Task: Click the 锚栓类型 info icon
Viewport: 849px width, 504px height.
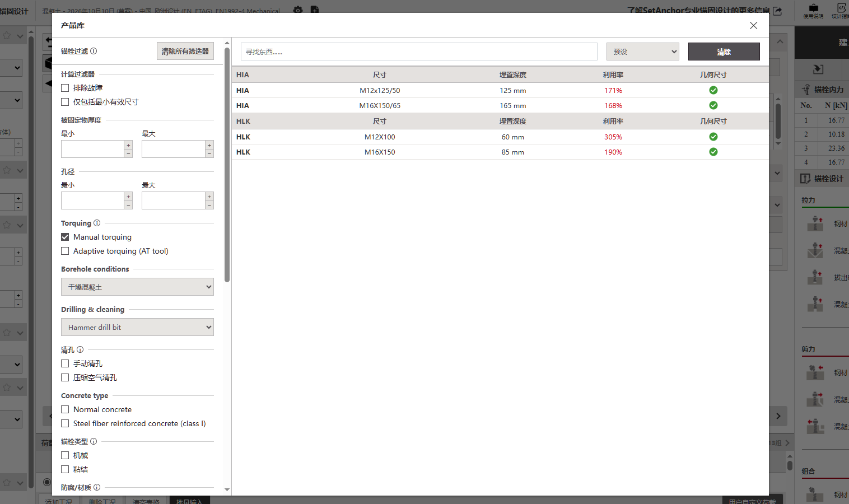Action: click(x=94, y=441)
